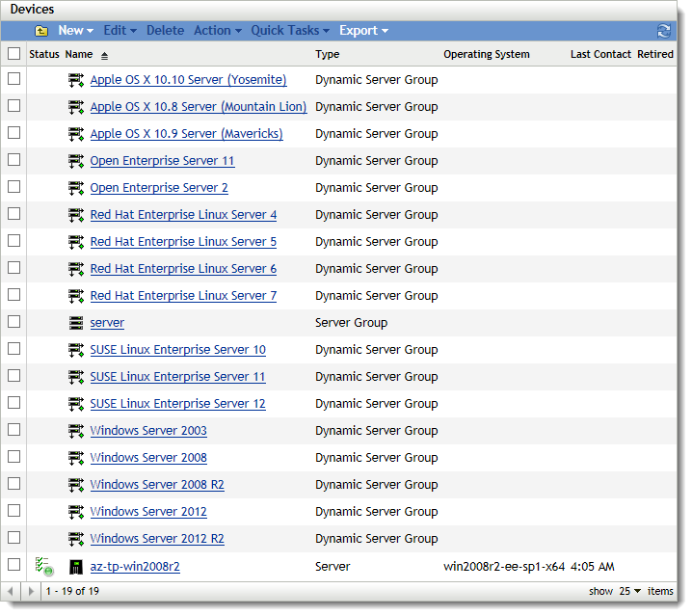Image resolution: width=692 pixels, height=616 pixels.
Task: Check the Windows Server 2003 row
Action: click(14, 429)
